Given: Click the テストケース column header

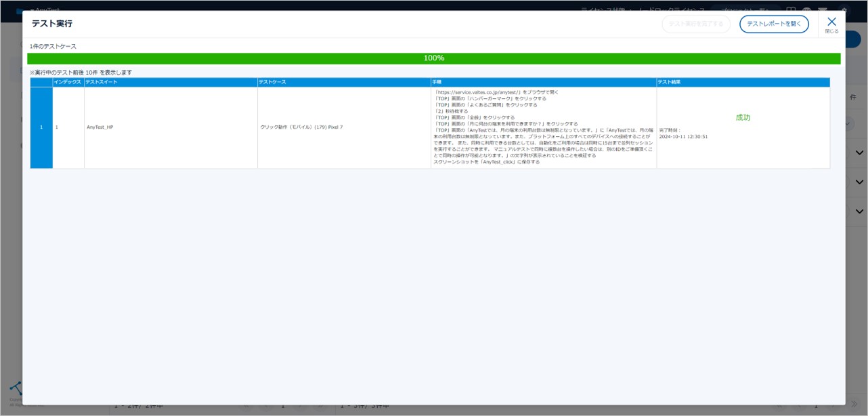Looking at the screenshot, I should click(343, 82).
